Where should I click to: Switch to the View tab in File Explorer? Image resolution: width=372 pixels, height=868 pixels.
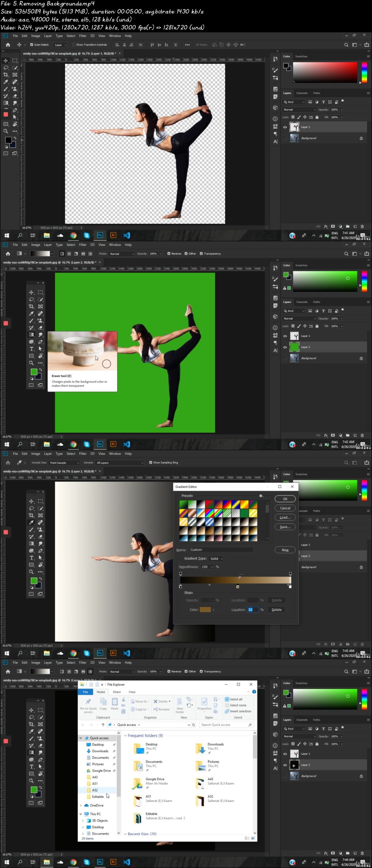(x=132, y=692)
